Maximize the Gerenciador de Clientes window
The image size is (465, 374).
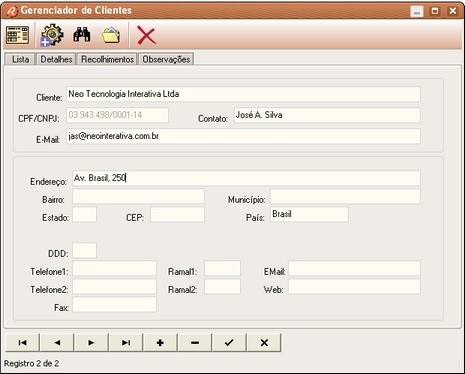tap(435, 11)
